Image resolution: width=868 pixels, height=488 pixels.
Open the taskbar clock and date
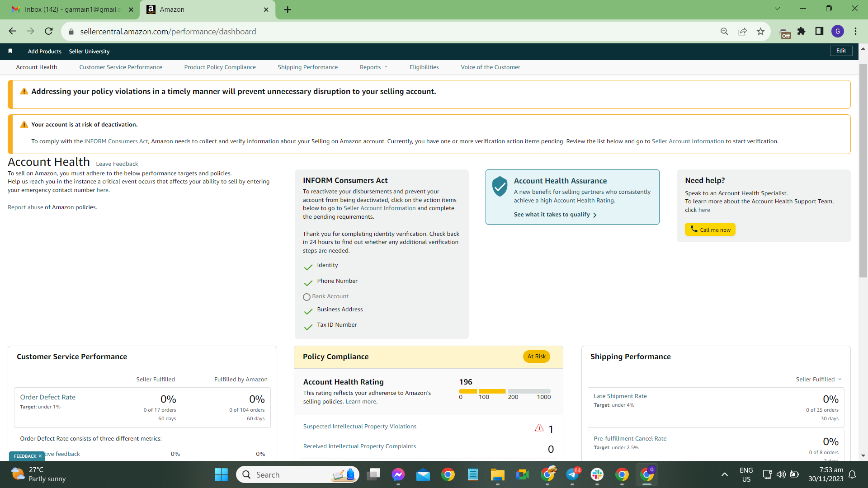tap(826, 474)
